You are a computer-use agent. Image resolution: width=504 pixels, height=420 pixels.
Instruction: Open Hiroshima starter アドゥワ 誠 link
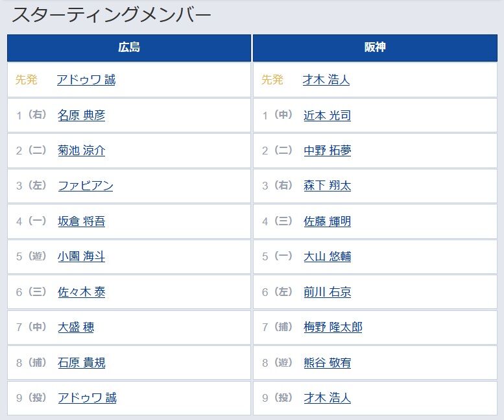coord(86,80)
